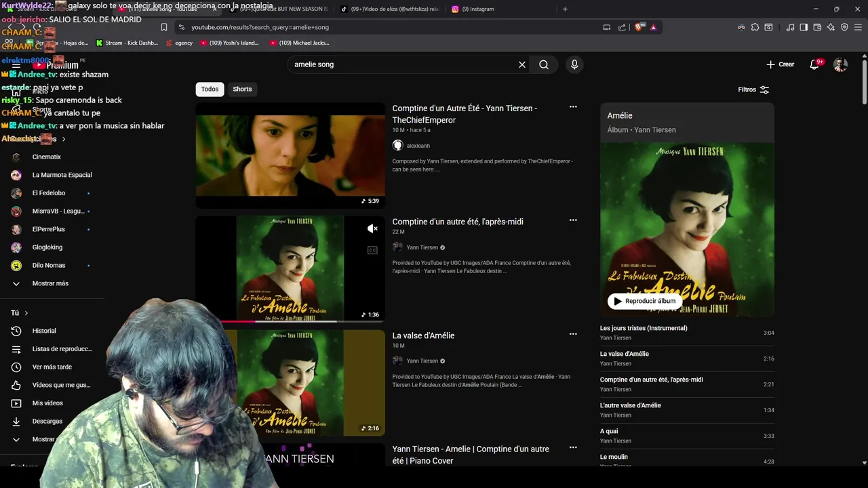Open options menu for ChiefEmperor video

tap(573, 107)
